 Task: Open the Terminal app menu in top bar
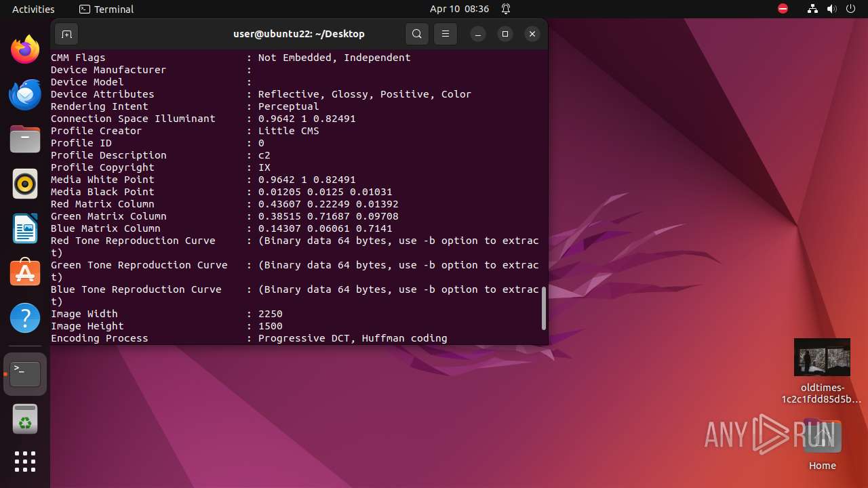[106, 9]
